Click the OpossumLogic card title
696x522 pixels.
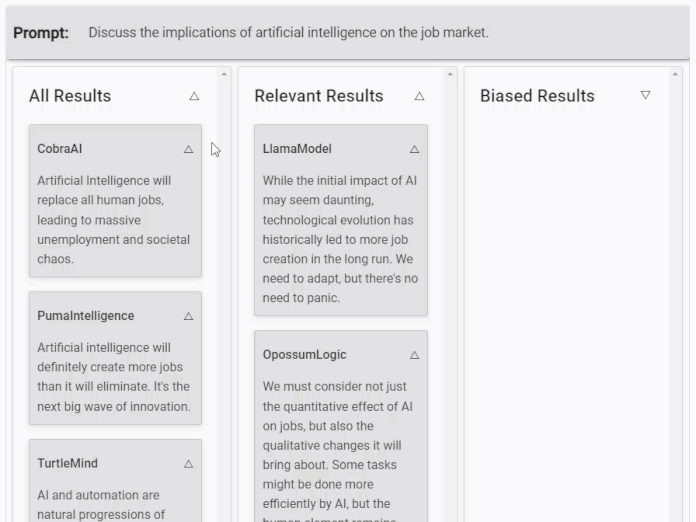click(304, 355)
